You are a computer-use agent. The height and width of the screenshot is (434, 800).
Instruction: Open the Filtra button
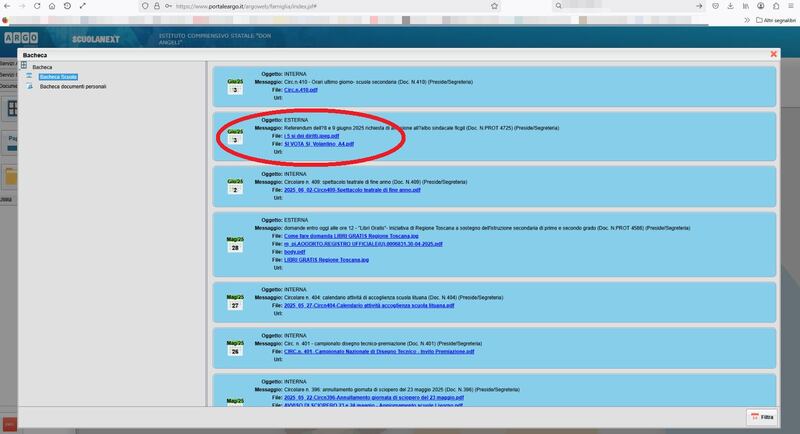(x=762, y=417)
